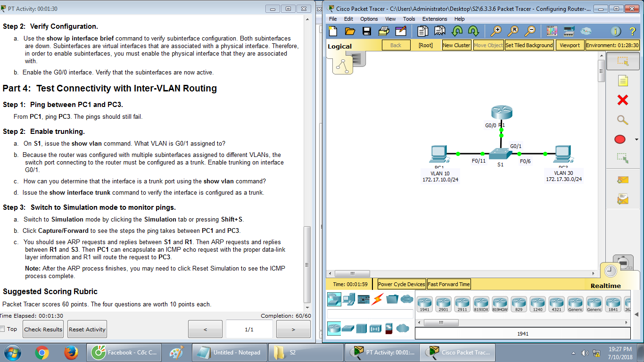Open the Custom Devices dialog icon

(x=569, y=31)
